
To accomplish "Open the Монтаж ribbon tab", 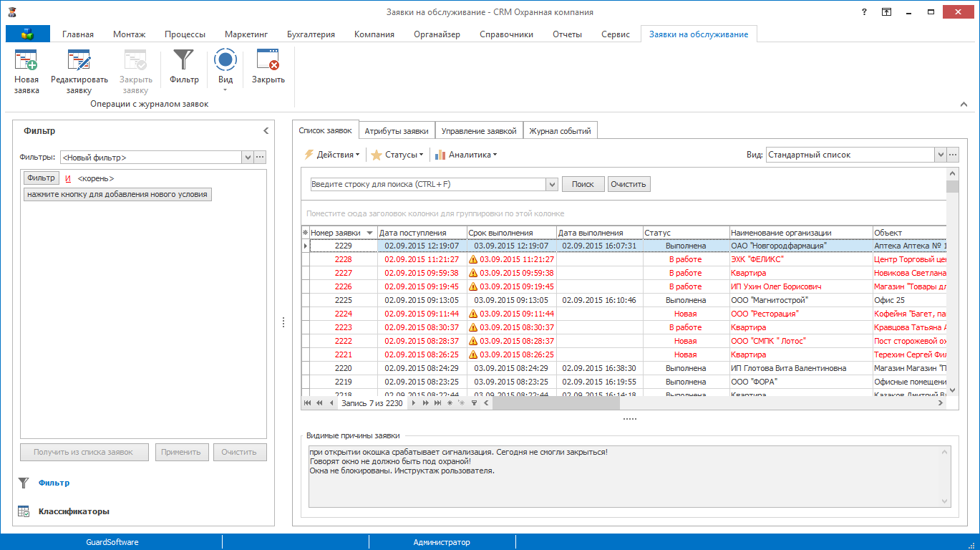I will (129, 34).
